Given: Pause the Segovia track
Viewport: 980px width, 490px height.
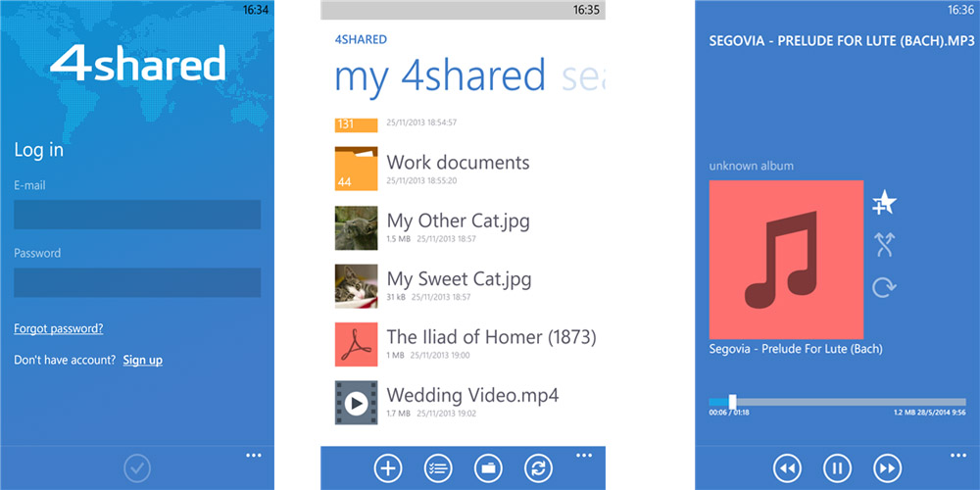Looking at the screenshot, I should click(837, 468).
